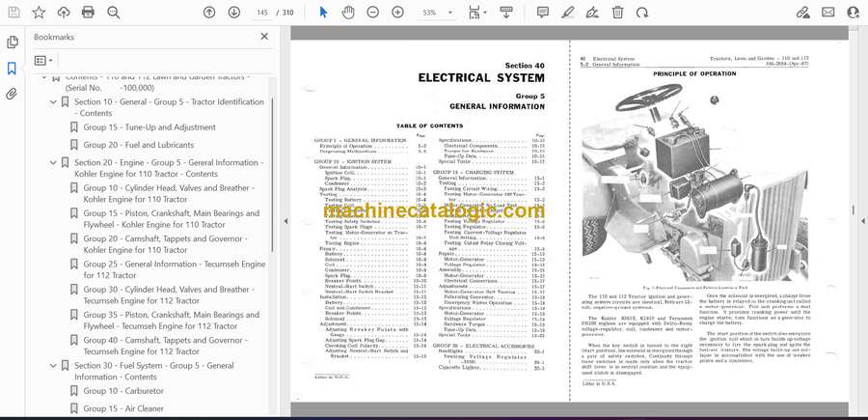Screen dimensions: 868x420
Task: Open bookmark Section 10 Tractor Identification
Action: coord(170,107)
